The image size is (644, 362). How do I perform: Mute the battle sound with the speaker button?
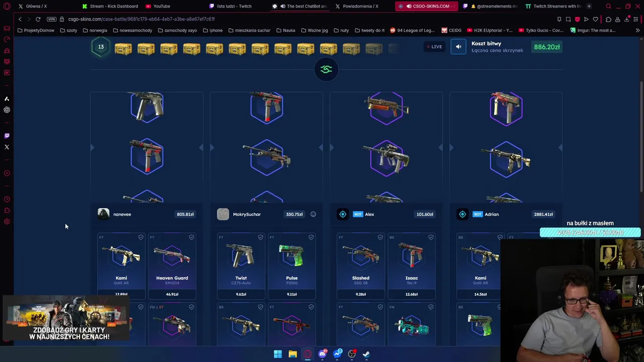tap(458, 47)
